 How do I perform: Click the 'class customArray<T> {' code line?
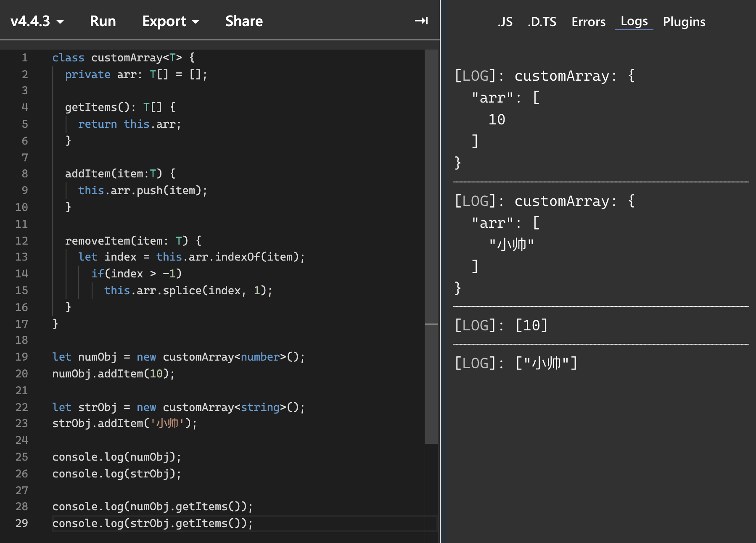click(124, 58)
